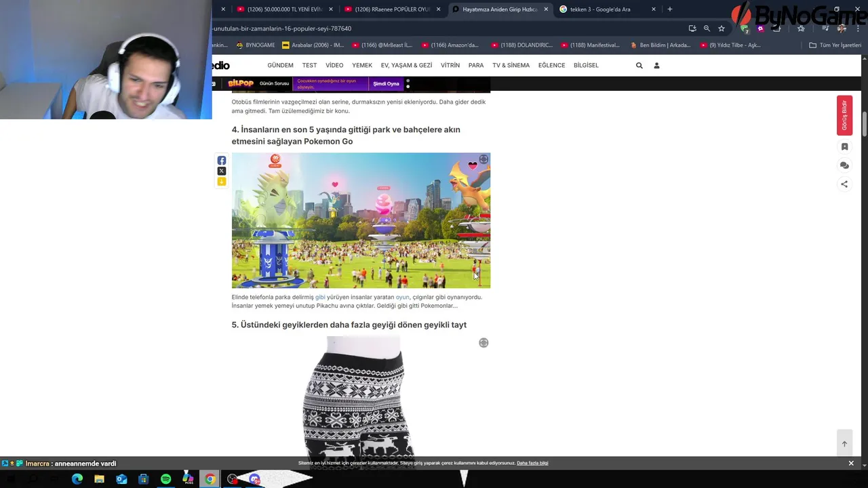868x488 pixels.
Task: Close the cookie notice banner
Action: [851, 463]
